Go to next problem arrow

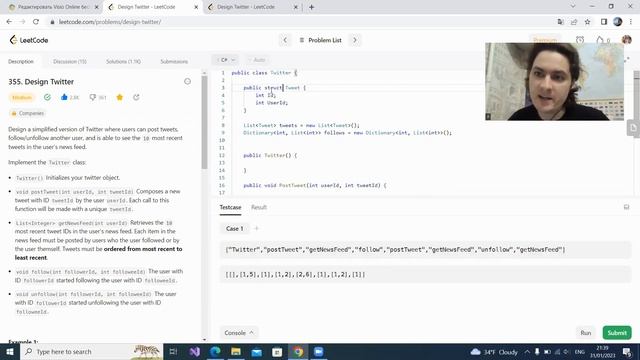click(355, 40)
